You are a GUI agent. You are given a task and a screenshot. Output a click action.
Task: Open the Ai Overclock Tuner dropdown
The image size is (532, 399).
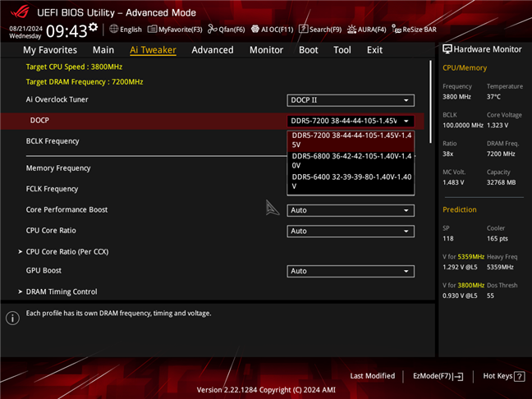pos(351,100)
